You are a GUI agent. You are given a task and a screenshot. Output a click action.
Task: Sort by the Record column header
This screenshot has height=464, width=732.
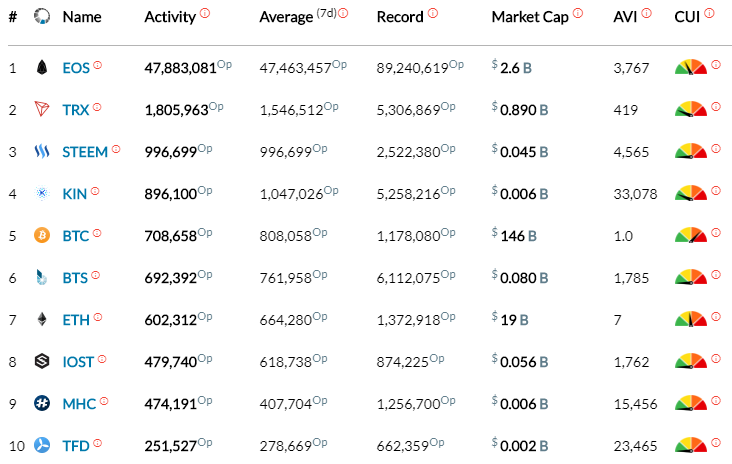tap(400, 17)
